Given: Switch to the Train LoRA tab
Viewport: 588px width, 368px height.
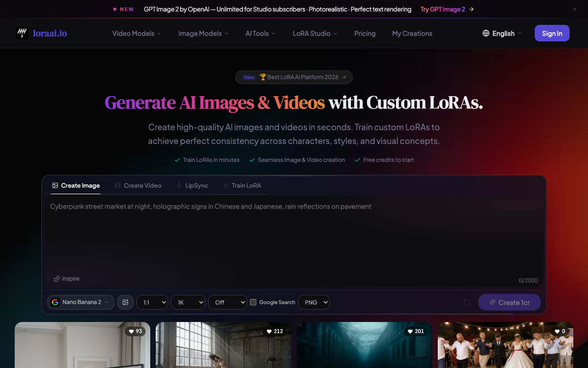Looking at the screenshot, I should [242, 185].
